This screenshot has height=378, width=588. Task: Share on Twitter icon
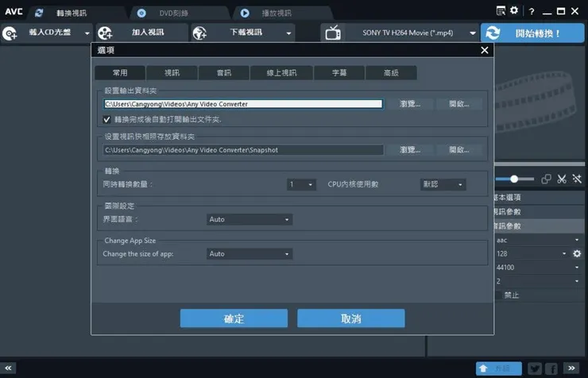(x=535, y=368)
